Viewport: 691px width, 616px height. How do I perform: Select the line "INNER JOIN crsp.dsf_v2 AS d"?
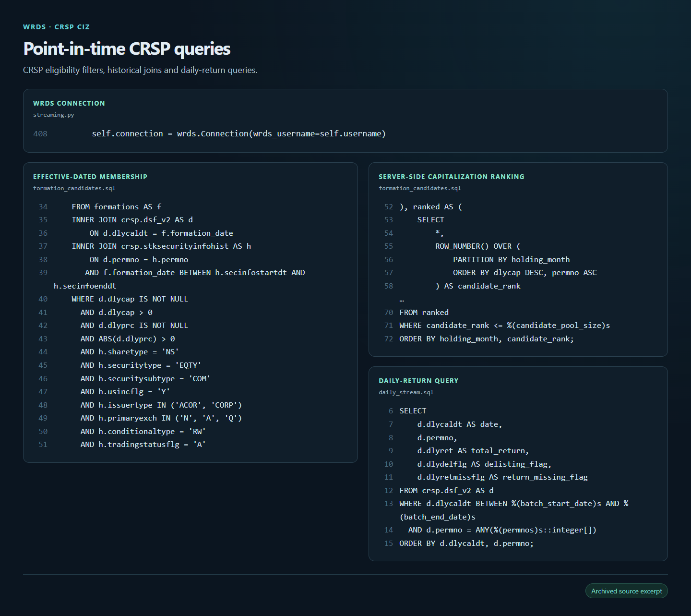132,219
